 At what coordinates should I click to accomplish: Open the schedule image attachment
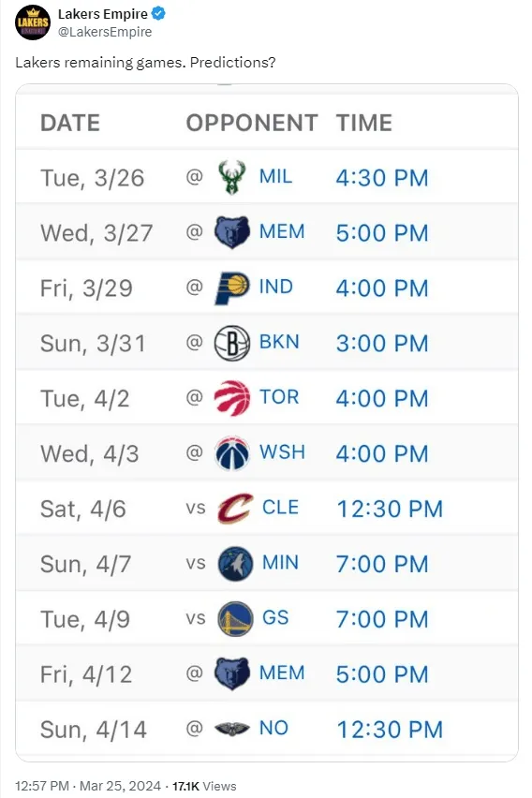pyautogui.click(x=267, y=422)
